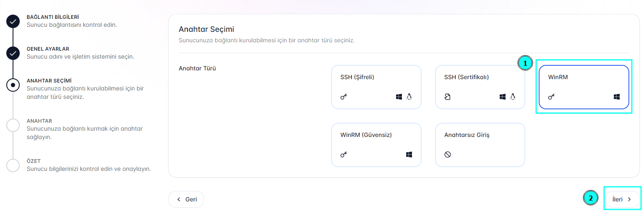Viewport: 644px width, 214px height.
Task: Select the WinRM key type card
Action: pyautogui.click(x=584, y=87)
